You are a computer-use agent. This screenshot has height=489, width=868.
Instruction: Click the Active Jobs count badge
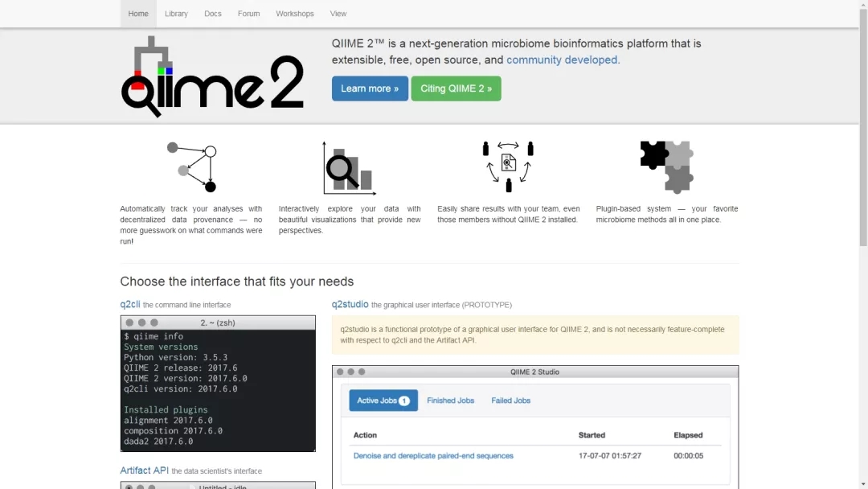point(404,401)
